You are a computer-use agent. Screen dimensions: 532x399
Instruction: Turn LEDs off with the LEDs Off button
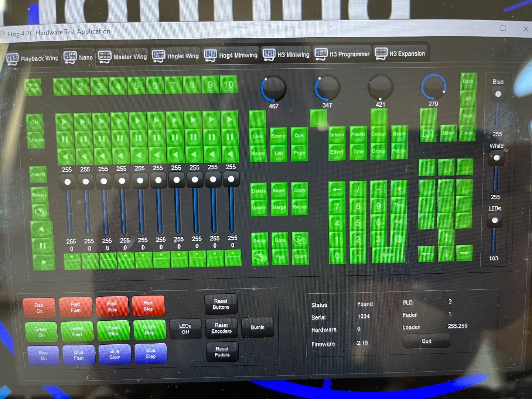pyautogui.click(x=185, y=328)
